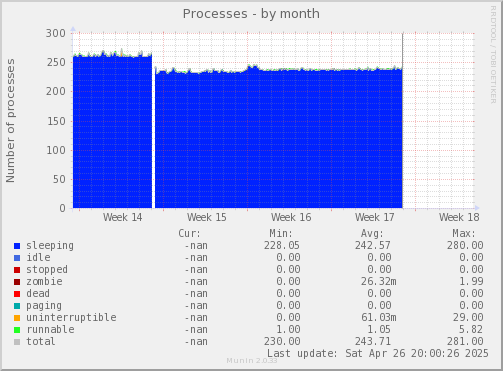Click the sleeping Cur value -nan
The width and height of the screenshot is (503, 371).
(196, 246)
